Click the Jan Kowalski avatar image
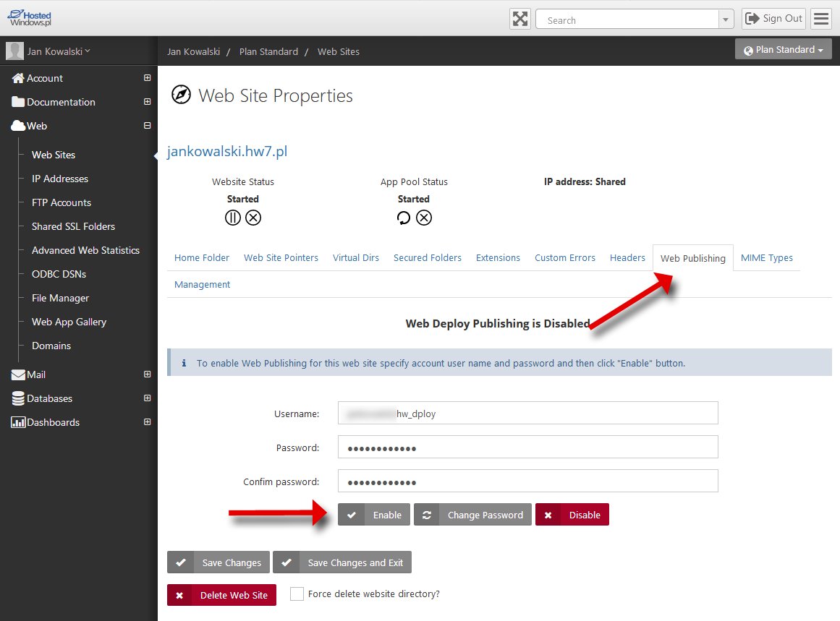The width and height of the screenshot is (840, 621). [x=14, y=51]
